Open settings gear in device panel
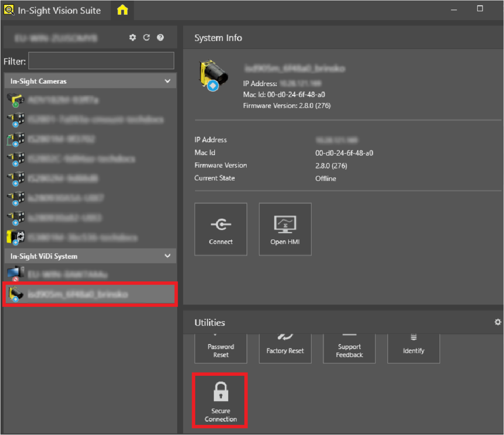504x435 pixels. coord(132,38)
